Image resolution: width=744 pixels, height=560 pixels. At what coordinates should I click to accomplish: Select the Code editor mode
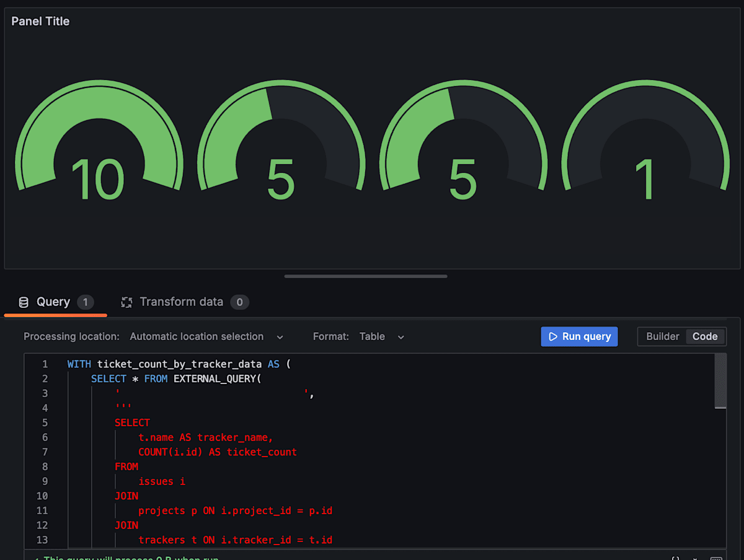click(705, 336)
